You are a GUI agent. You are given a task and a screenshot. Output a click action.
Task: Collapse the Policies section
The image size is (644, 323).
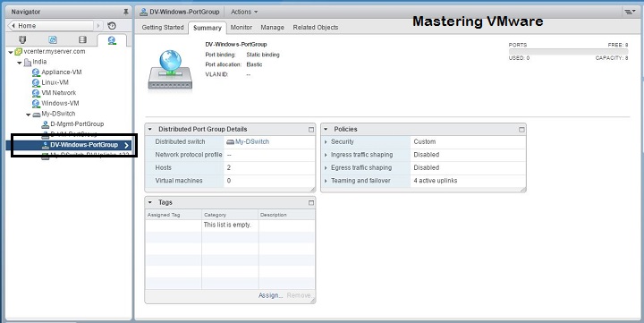326,129
